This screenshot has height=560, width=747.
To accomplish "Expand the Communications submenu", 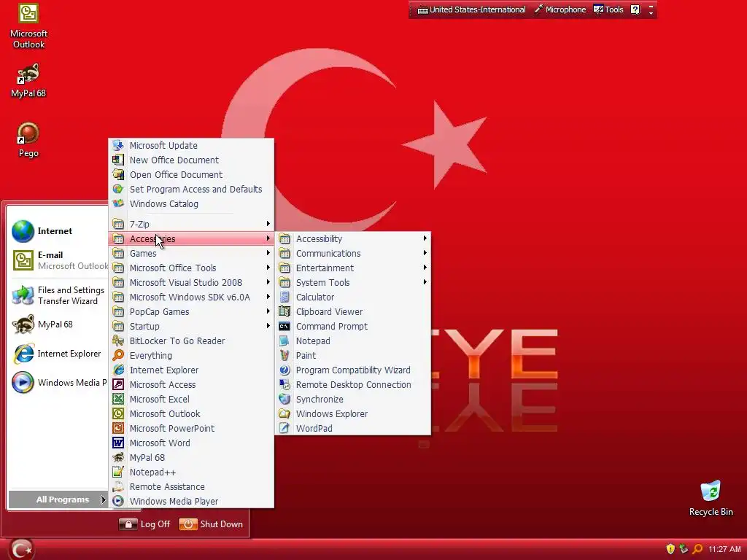I will (353, 253).
